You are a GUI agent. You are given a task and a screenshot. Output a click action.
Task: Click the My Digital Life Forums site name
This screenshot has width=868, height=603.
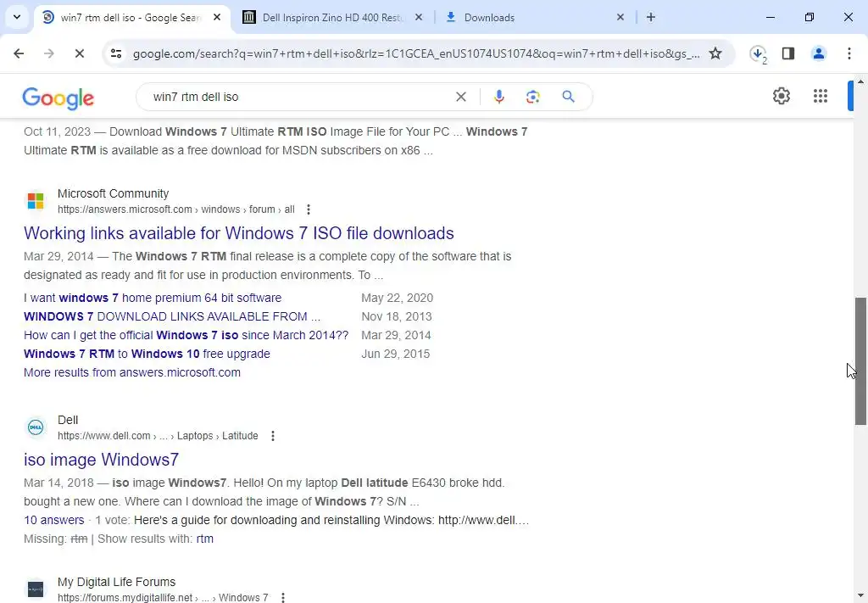[116, 582]
